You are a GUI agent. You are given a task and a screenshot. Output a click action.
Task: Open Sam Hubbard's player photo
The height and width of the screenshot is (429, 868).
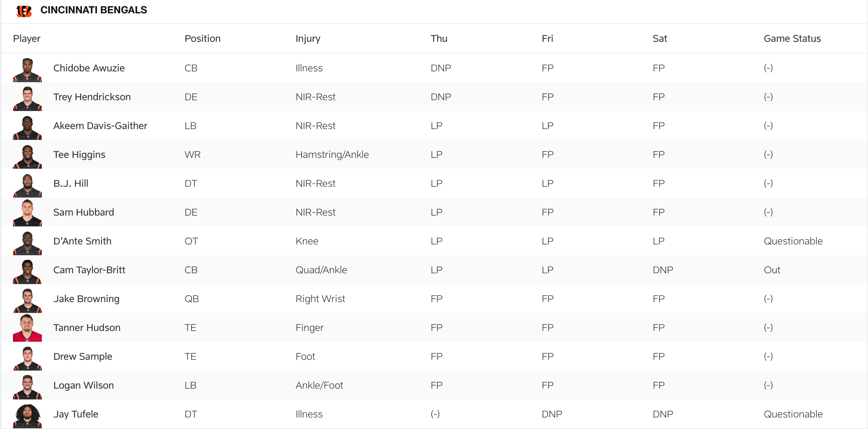pos(27,213)
